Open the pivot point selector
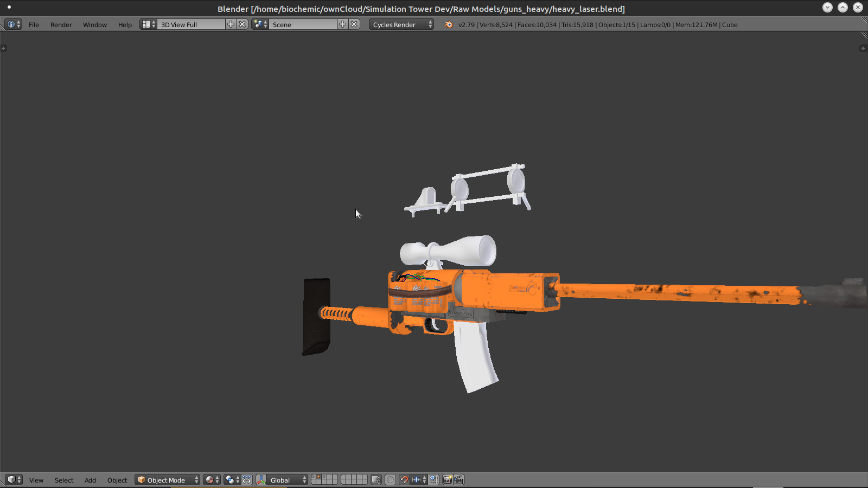The width and height of the screenshot is (868, 488). [232, 480]
